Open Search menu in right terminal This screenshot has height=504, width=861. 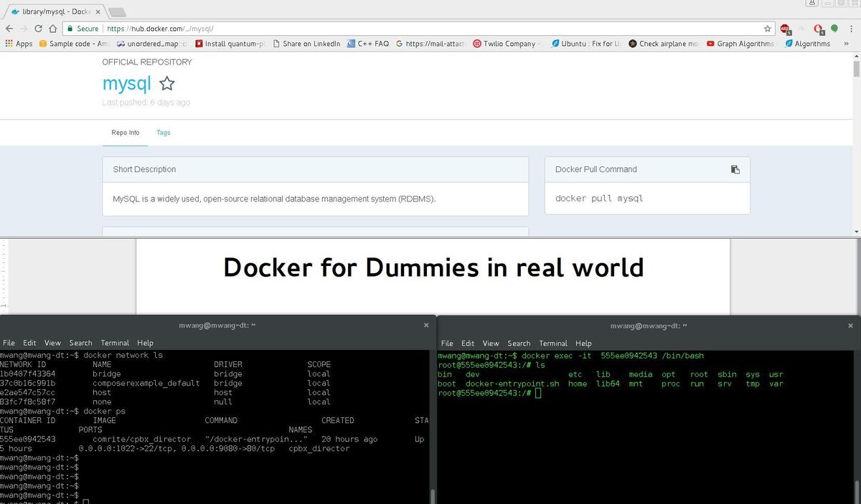519,343
